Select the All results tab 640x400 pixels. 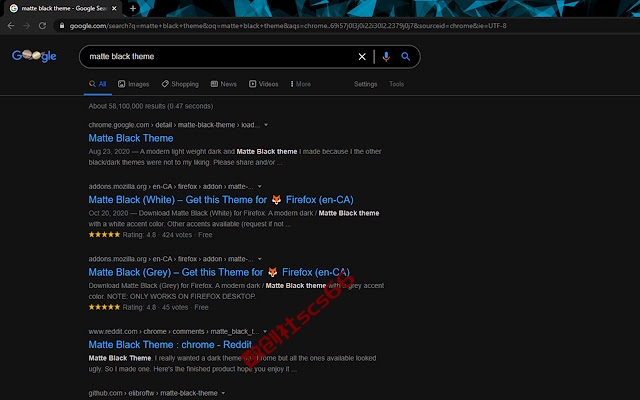[98, 84]
